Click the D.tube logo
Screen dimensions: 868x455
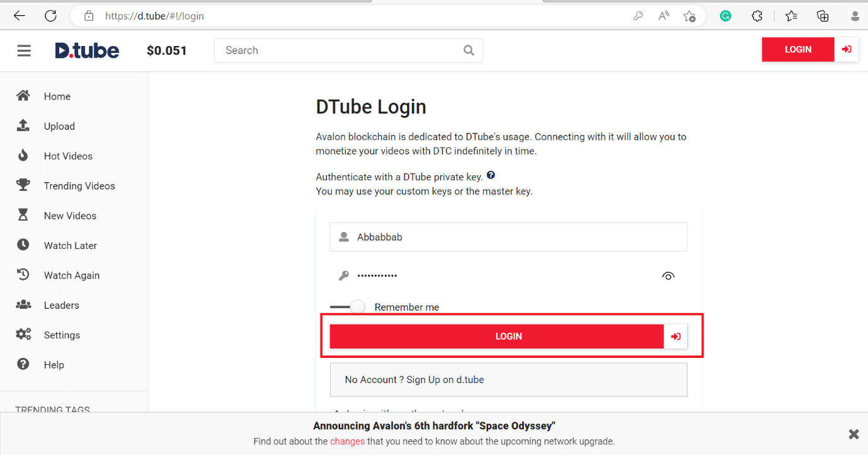click(87, 50)
